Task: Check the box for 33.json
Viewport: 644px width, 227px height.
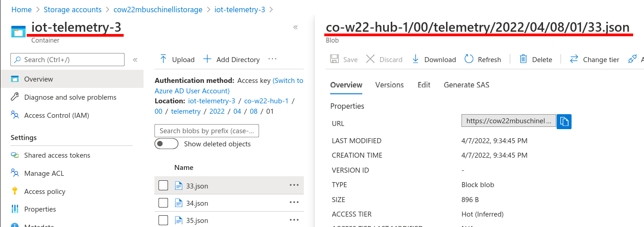Action: pos(163,185)
